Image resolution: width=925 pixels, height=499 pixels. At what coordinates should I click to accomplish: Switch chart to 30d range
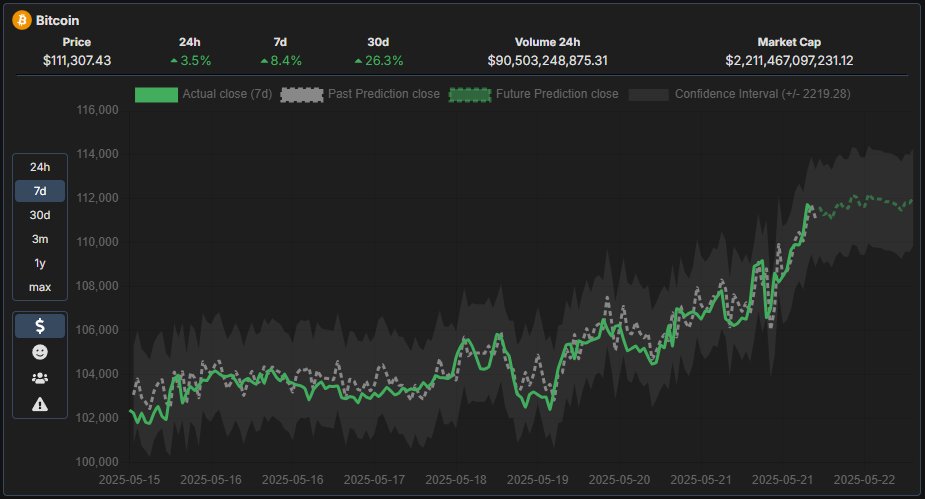point(40,215)
